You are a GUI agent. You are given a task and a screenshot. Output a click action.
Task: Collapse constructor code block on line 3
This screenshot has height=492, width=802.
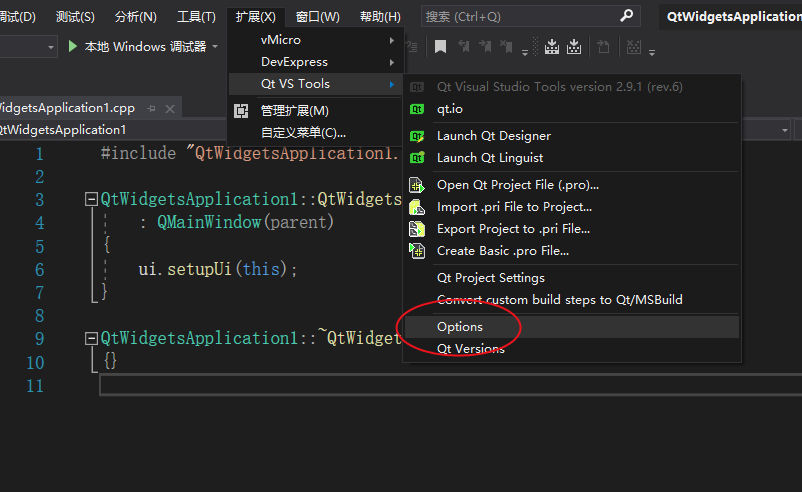tap(91, 199)
